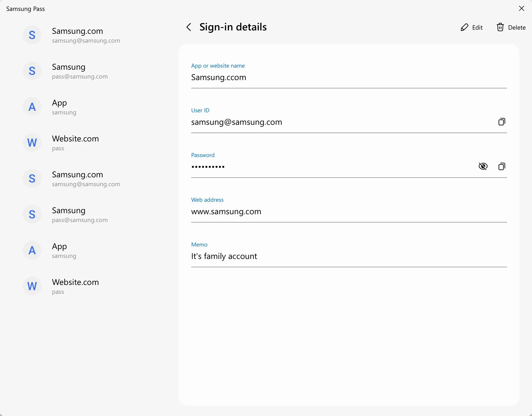The width and height of the screenshot is (532, 416).
Task: Go back using the arrow beside Sign-in details
Action: pos(189,27)
